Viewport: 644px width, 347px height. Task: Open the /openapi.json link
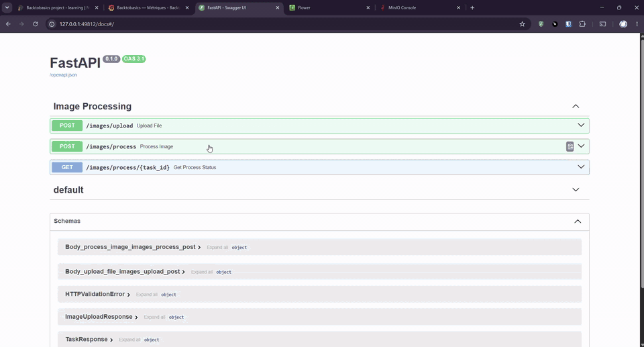point(63,75)
